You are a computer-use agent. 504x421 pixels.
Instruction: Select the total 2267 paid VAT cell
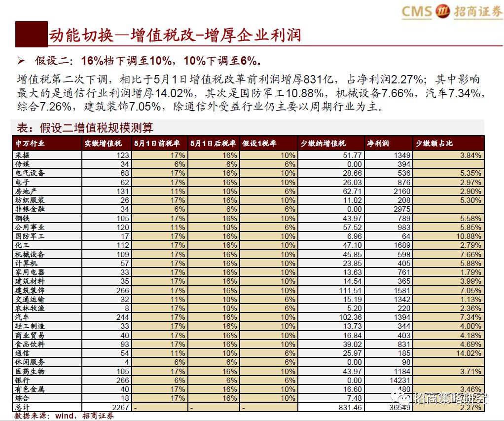(120, 407)
